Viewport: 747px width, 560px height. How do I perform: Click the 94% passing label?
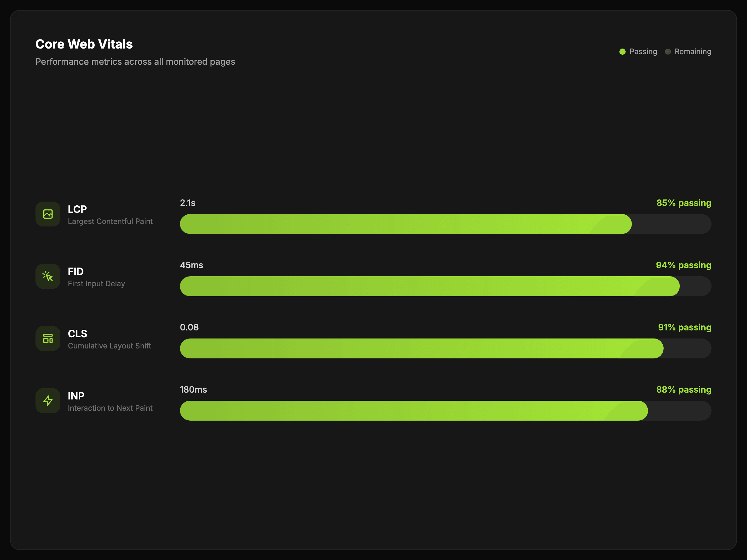pyautogui.click(x=684, y=265)
